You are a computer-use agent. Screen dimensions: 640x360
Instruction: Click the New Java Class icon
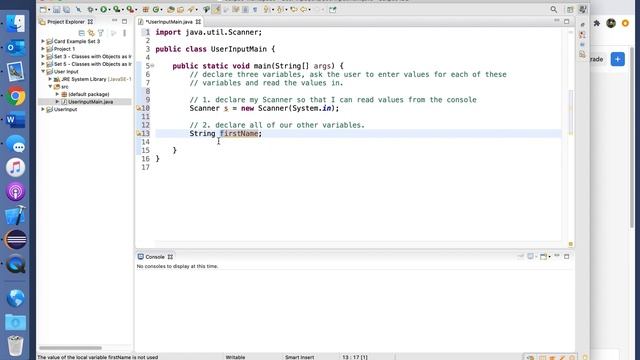coord(156,9)
